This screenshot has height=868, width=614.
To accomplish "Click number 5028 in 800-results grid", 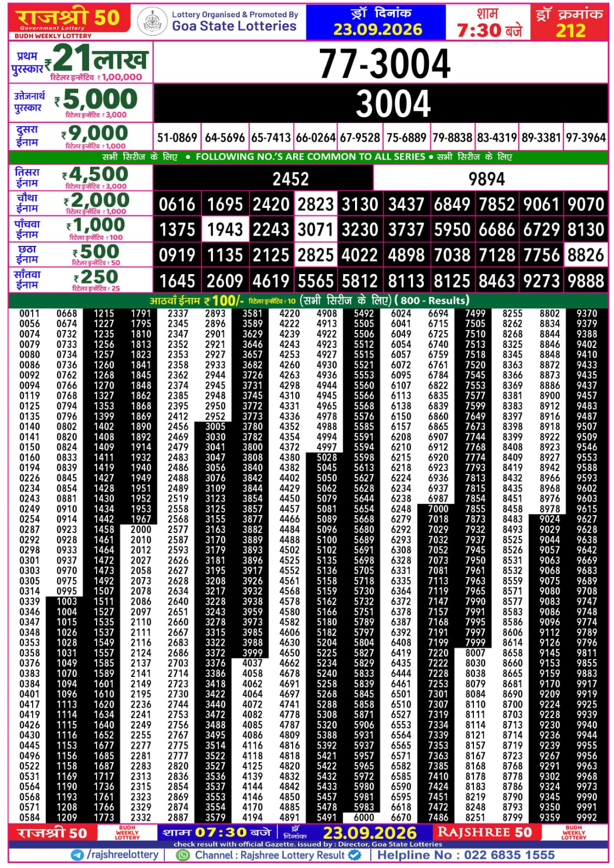I will pos(327,458).
